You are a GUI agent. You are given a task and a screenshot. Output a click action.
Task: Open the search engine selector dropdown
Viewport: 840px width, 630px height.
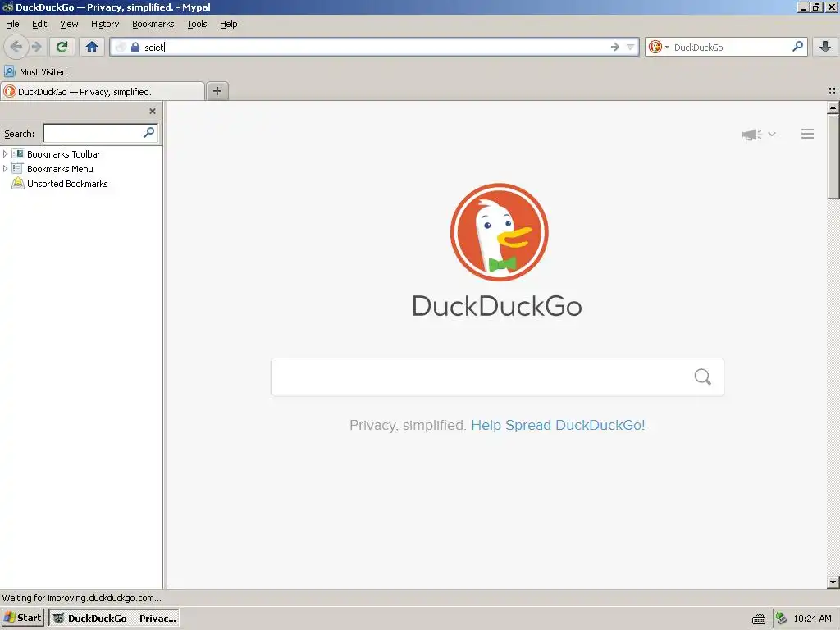click(659, 47)
